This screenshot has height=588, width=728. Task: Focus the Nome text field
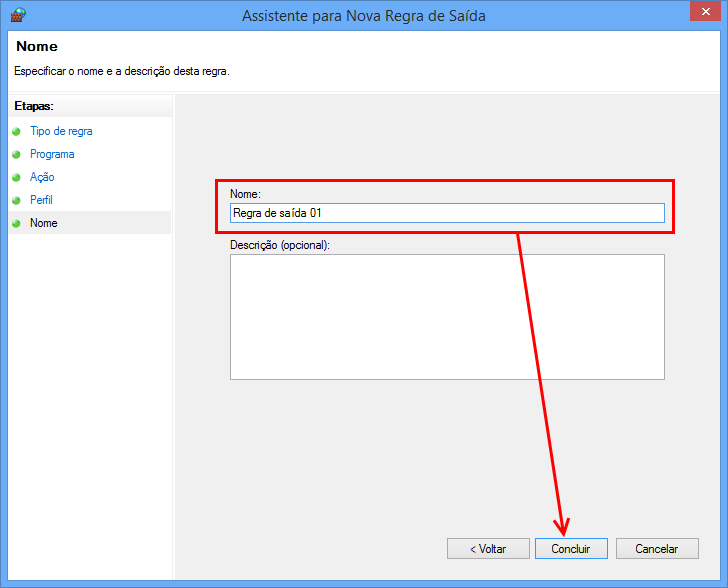pyautogui.click(x=447, y=213)
